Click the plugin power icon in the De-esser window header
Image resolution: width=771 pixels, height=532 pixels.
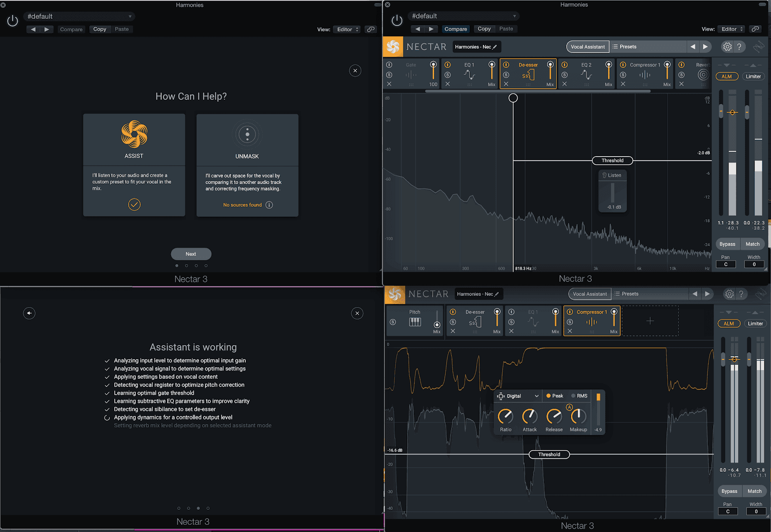pyautogui.click(x=397, y=20)
